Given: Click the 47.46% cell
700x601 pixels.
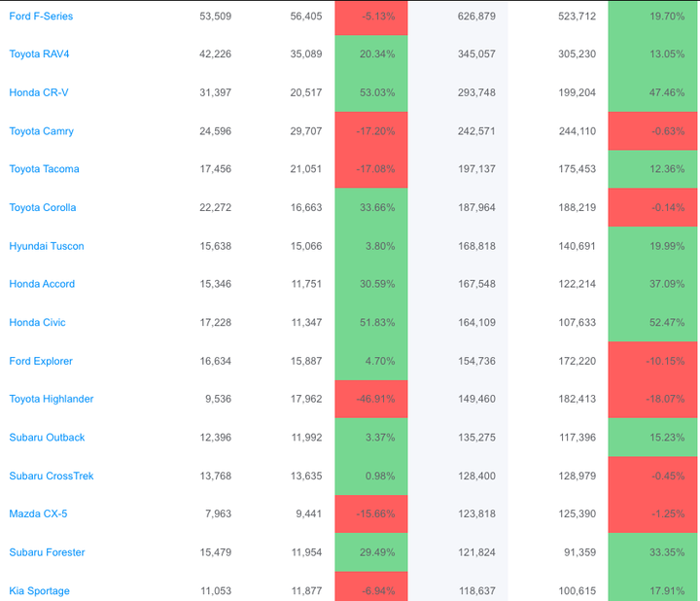Looking at the screenshot, I should 652,92.
